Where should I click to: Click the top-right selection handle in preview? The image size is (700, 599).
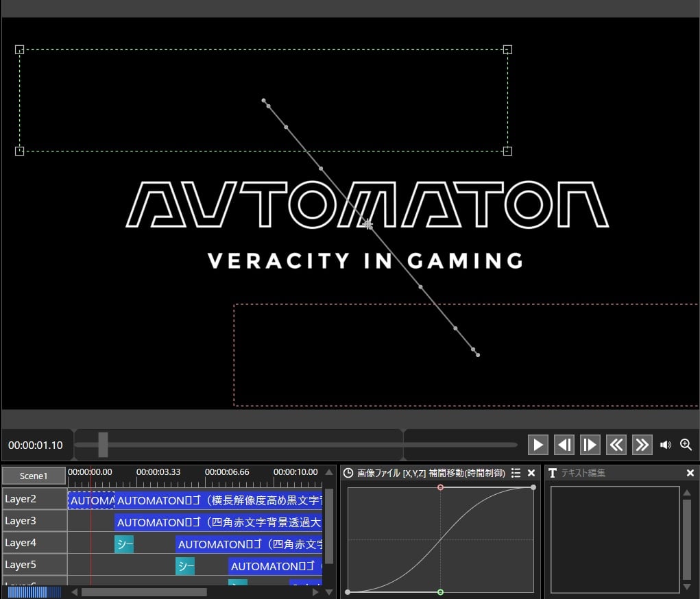(507, 49)
